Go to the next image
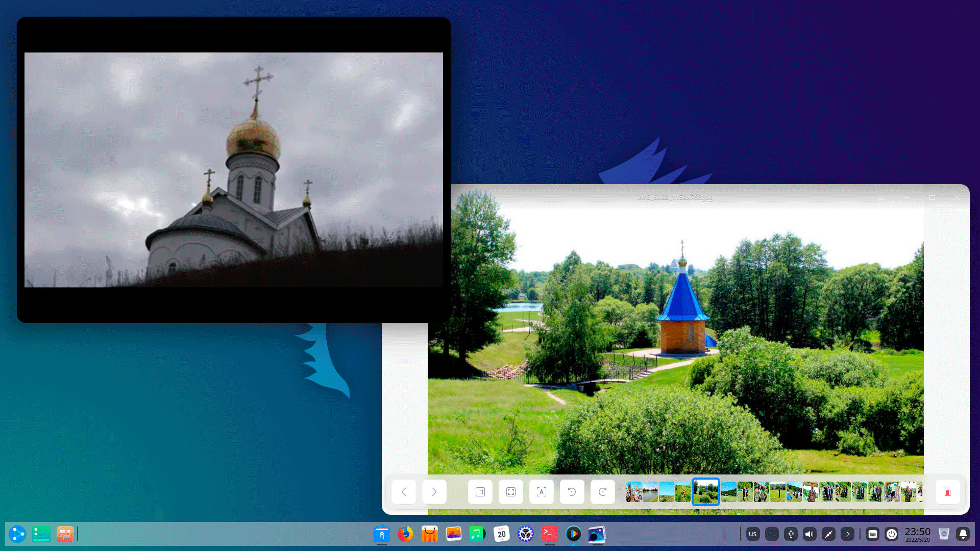Image resolution: width=980 pixels, height=551 pixels. [434, 492]
